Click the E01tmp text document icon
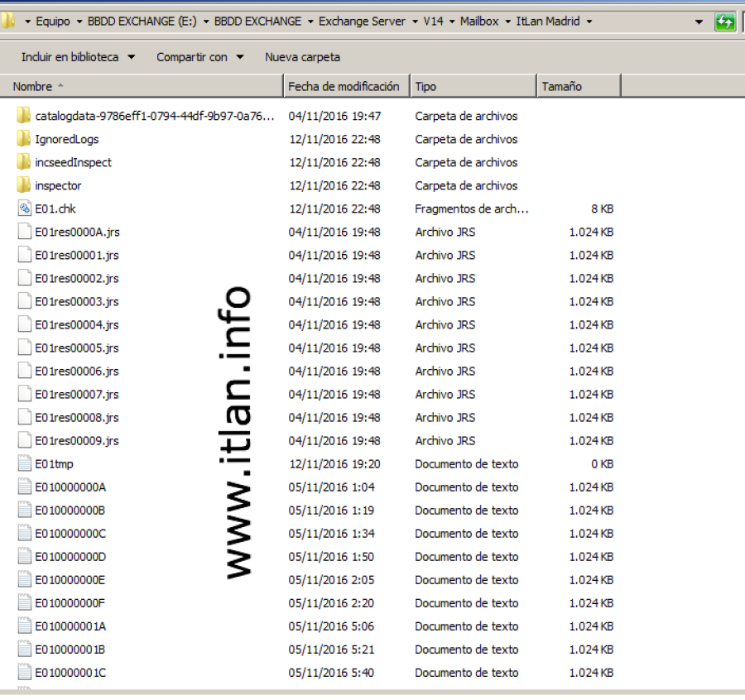745x700 pixels. click(x=24, y=463)
